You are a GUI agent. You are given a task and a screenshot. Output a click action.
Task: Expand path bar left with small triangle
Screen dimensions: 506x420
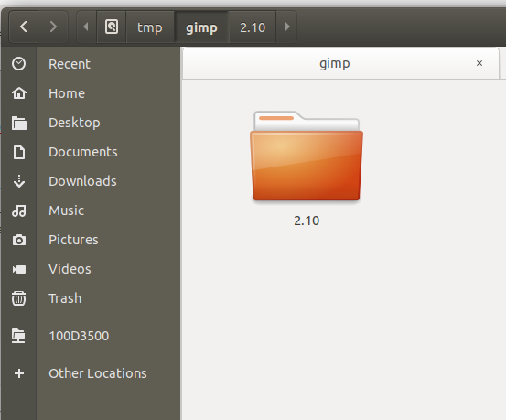[x=86, y=27]
